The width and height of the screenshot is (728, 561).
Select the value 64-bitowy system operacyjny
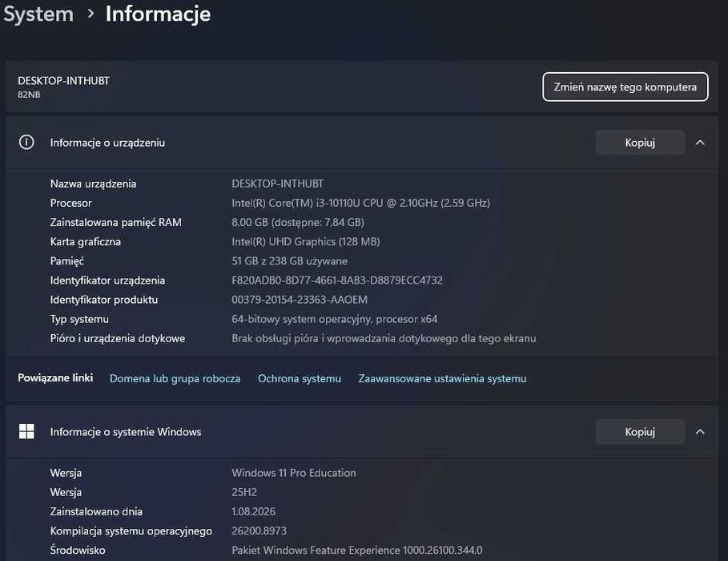pyautogui.click(x=334, y=319)
